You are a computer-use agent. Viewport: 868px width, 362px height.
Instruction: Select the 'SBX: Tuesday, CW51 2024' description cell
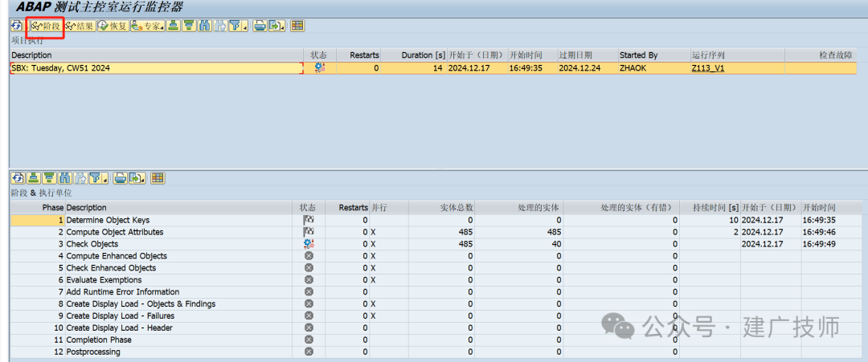coord(156,68)
